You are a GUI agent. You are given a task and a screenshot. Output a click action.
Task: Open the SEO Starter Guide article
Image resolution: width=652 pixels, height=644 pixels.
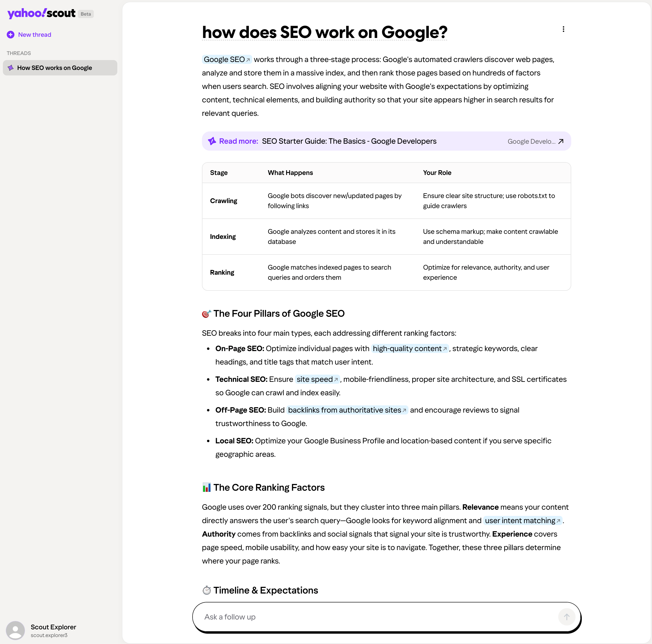pyautogui.click(x=349, y=141)
